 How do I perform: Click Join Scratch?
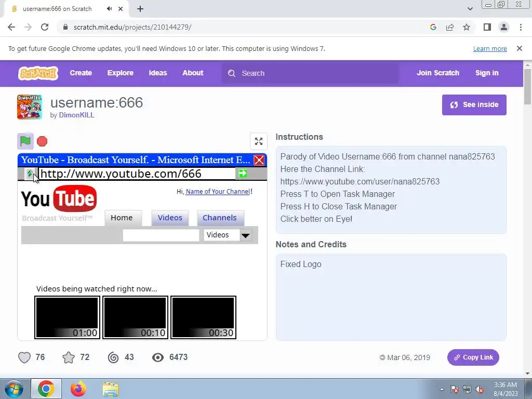tap(437, 73)
